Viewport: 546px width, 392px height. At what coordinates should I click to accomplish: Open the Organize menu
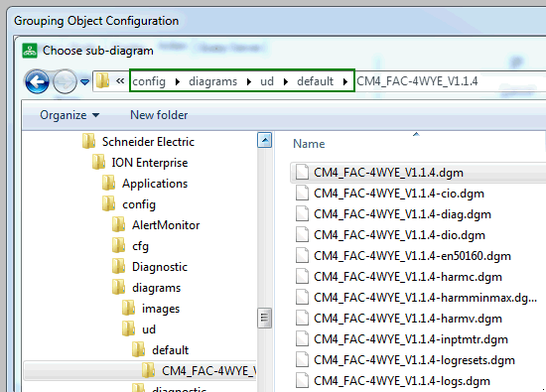click(x=69, y=115)
